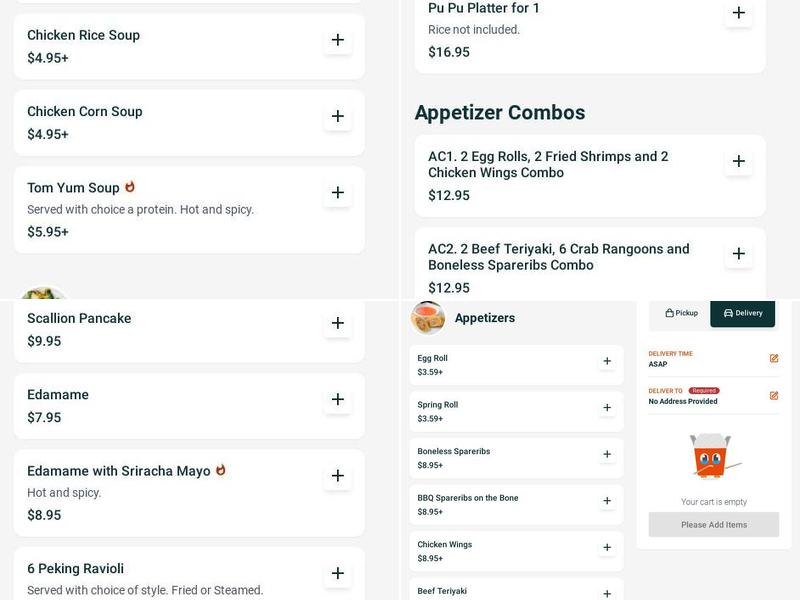Expand the Tom Yum Soup item
This screenshot has height=600, width=800.
(x=339, y=193)
